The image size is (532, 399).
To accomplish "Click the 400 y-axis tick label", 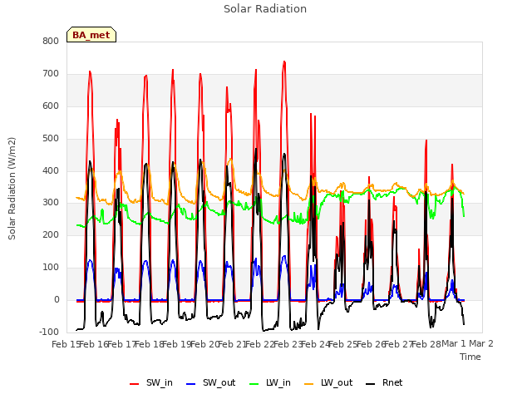I will click(51, 170).
